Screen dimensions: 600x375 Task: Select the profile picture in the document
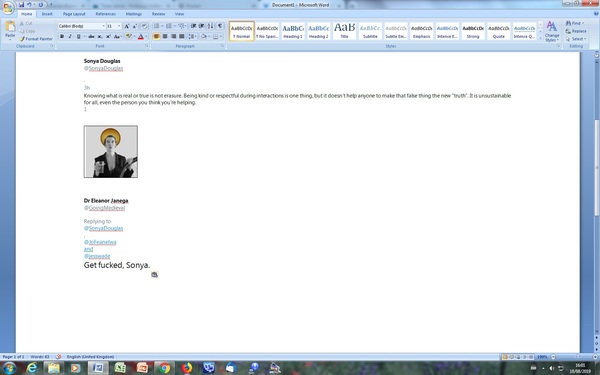click(111, 152)
